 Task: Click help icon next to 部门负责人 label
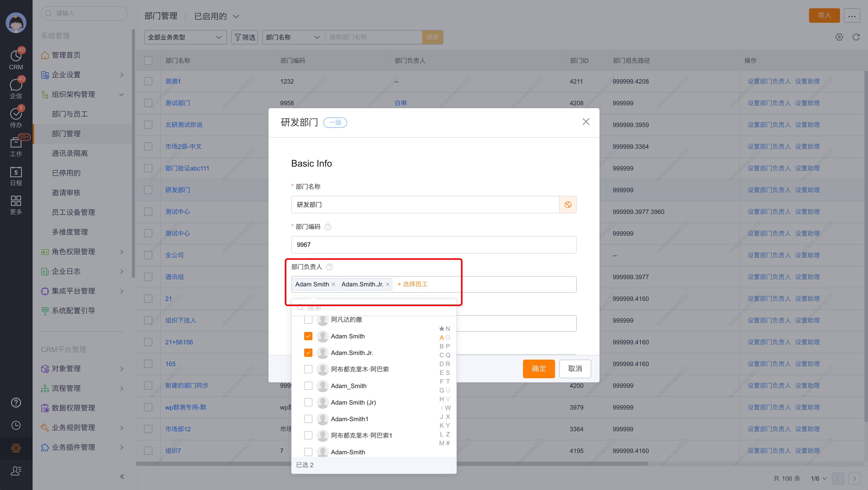[330, 267]
